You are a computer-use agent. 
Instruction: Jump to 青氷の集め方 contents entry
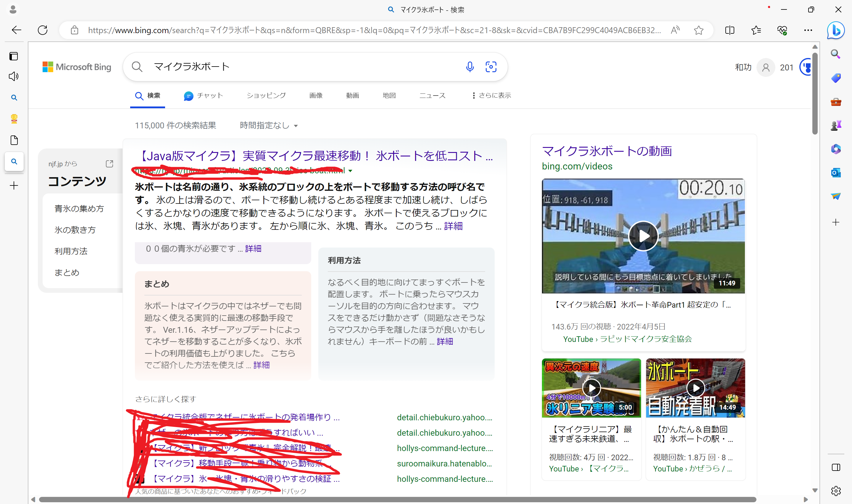(x=79, y=209)
